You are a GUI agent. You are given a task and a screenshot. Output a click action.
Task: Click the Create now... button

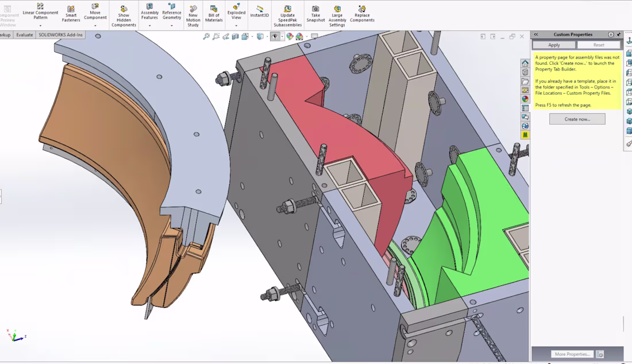(577, 119)
